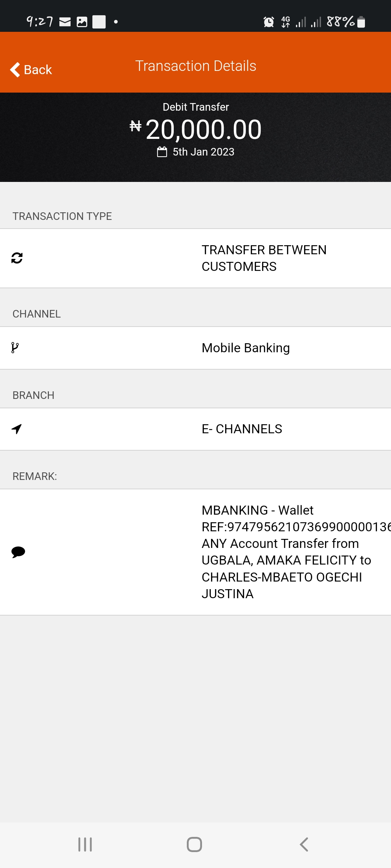Tap the E- CHANNELS branch value
Screen dimensions: 391x868
[x=242, y=429]
